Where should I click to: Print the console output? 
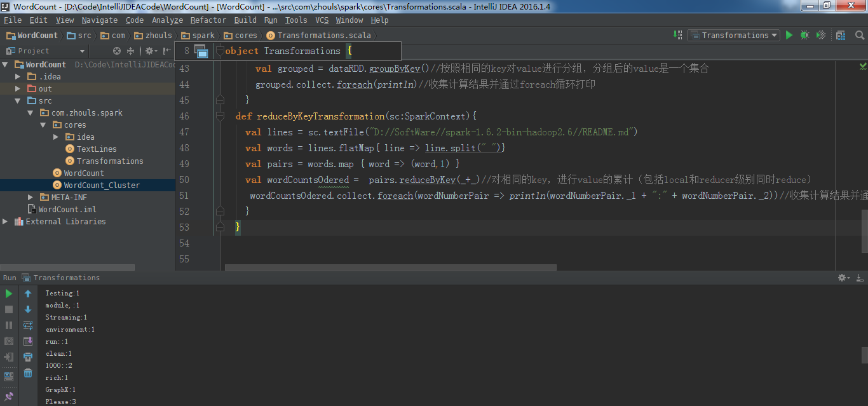[28, 357]
